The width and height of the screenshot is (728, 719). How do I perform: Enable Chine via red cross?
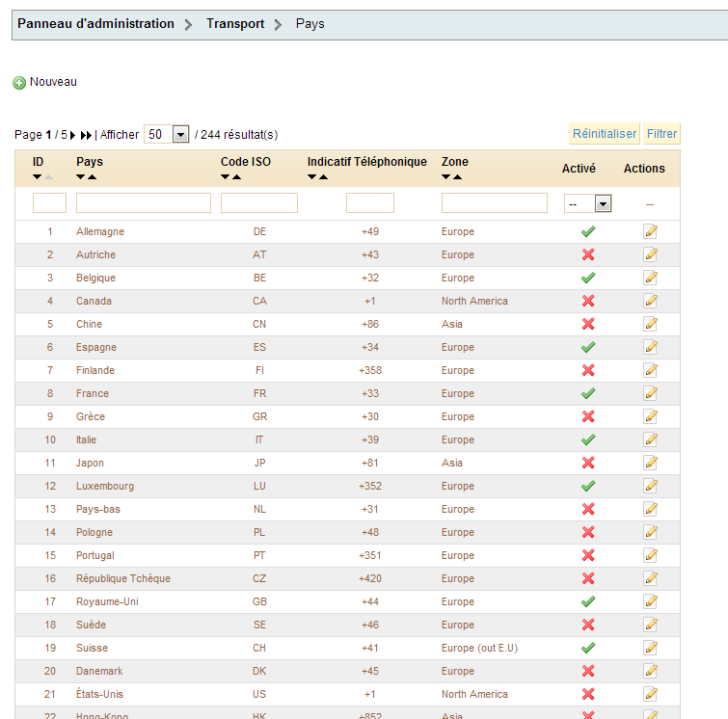[588, 324]
